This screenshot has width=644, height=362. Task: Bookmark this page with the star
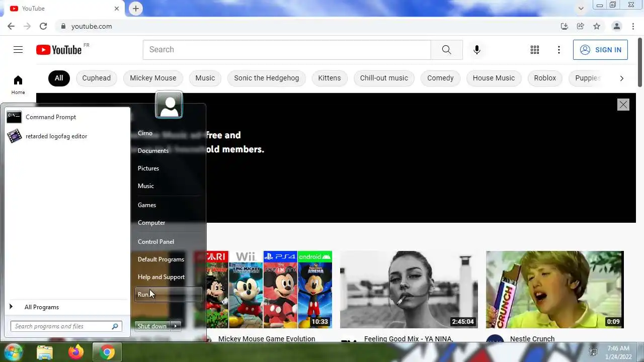597,26
